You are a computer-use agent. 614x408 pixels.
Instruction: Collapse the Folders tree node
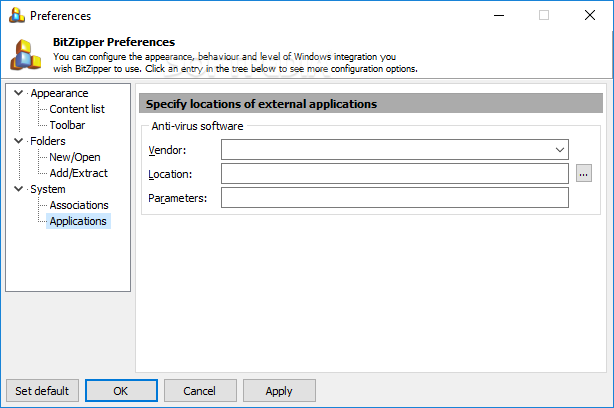tap(18, 141)
